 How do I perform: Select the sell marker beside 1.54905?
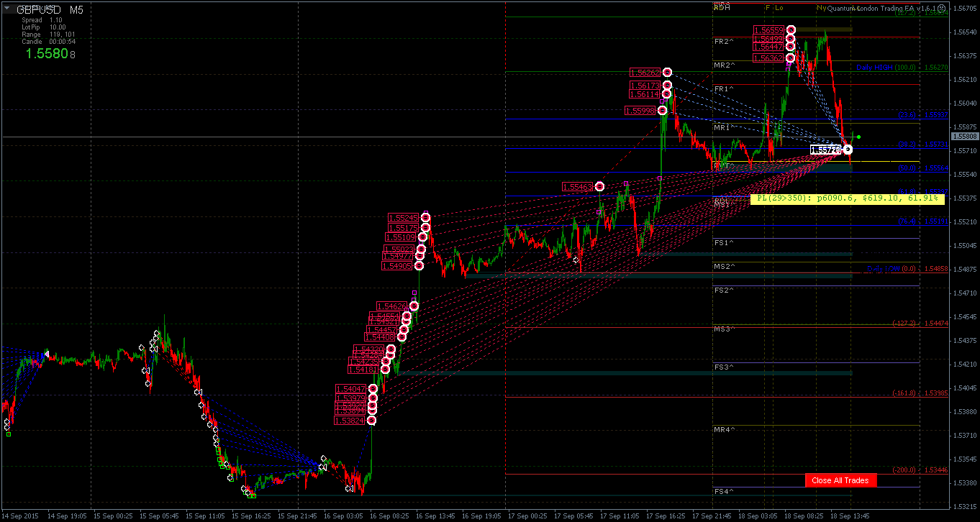coord(419,265)
